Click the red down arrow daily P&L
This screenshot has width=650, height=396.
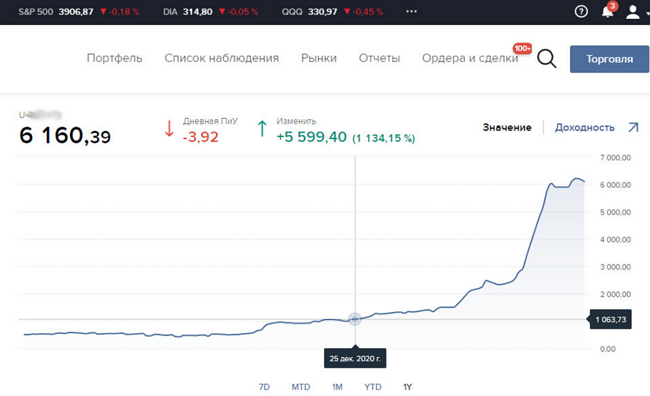[x=169, y=129]
